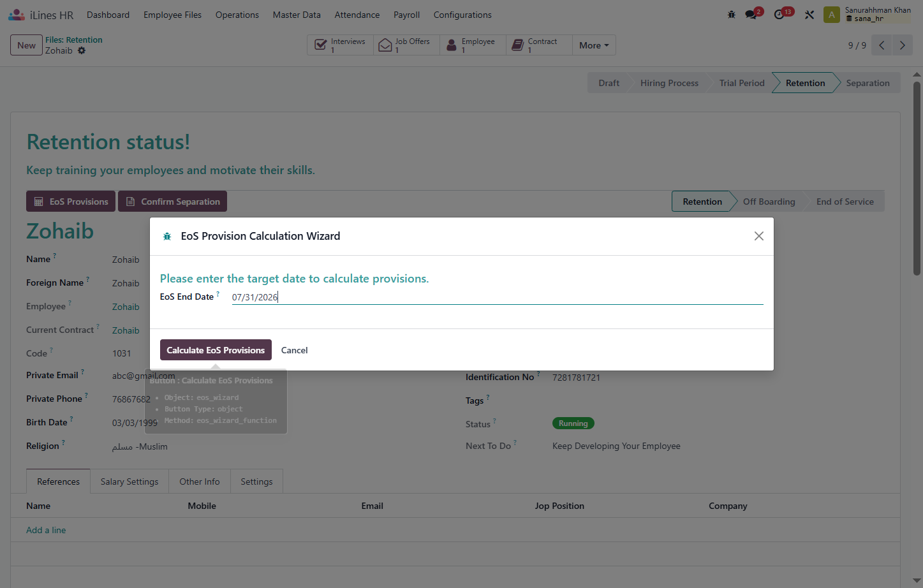Select the Separation stage in status bar
The width and height of the screenshot is (923, 588).
868,83
